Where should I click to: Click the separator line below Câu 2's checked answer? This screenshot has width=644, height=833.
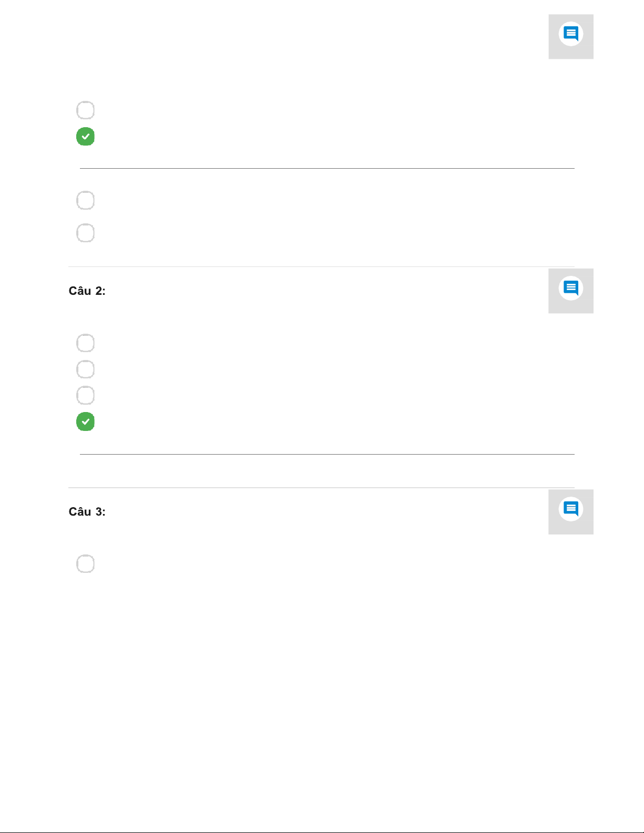[326, 454]
